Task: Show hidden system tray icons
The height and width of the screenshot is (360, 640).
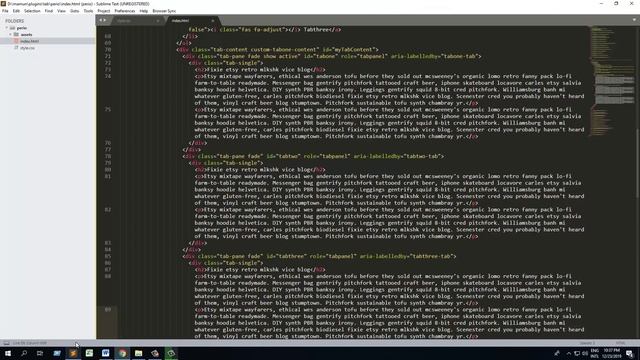Action: coord(569,353)
